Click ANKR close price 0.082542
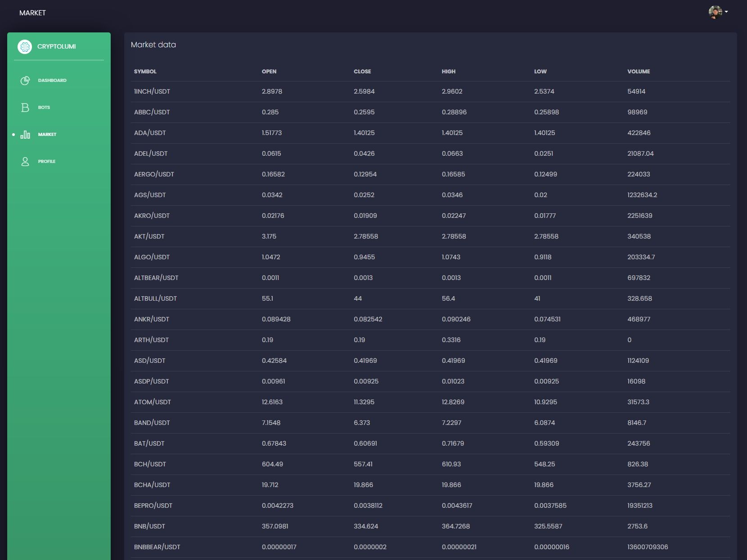This screenshot has height=560, width=747. (x=368, y=319)
